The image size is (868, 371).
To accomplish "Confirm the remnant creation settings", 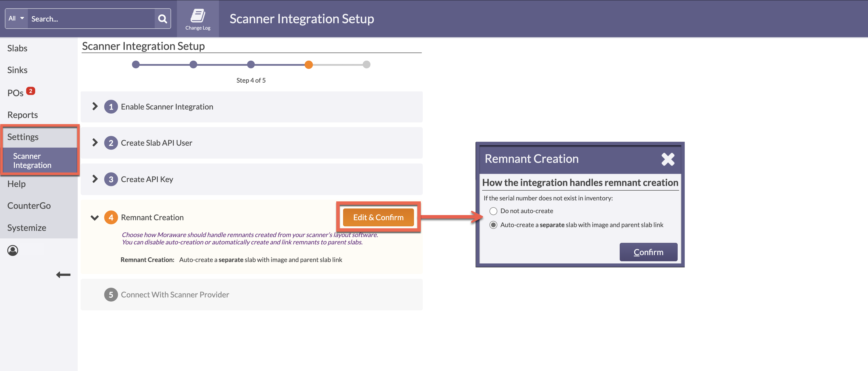I will [648, 252].
